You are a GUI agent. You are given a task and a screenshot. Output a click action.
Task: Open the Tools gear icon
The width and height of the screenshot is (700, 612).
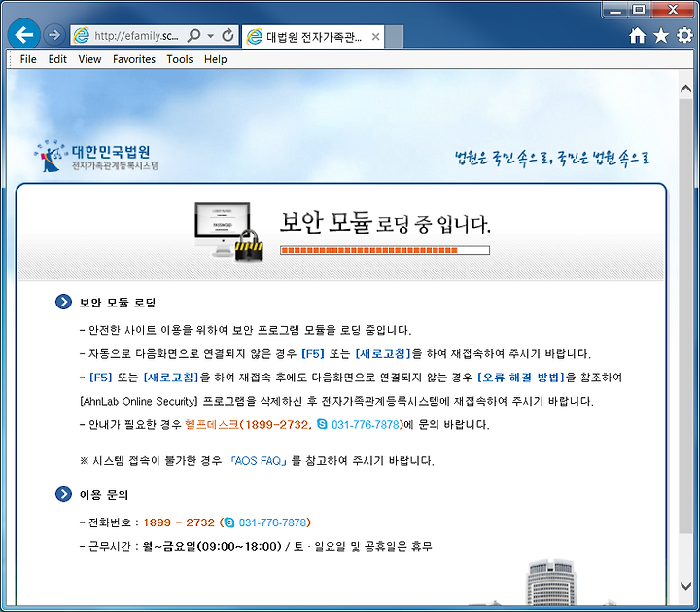pos(684,35)
